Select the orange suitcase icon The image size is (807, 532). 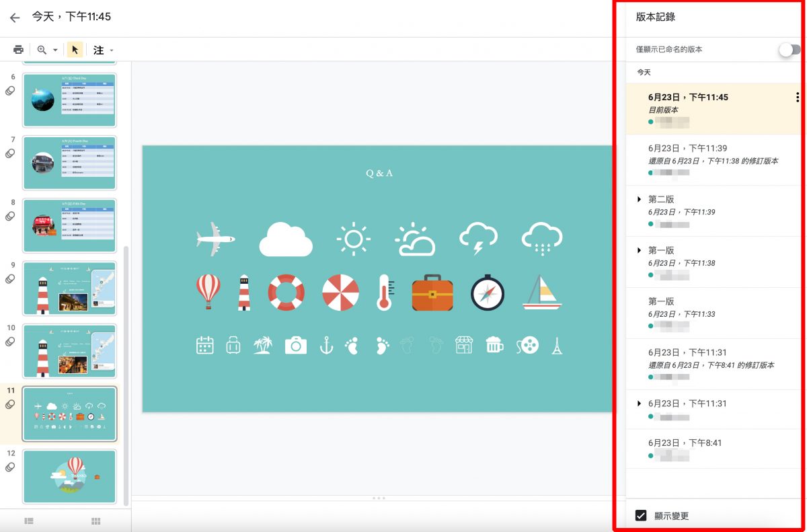[x=432, y=293]
